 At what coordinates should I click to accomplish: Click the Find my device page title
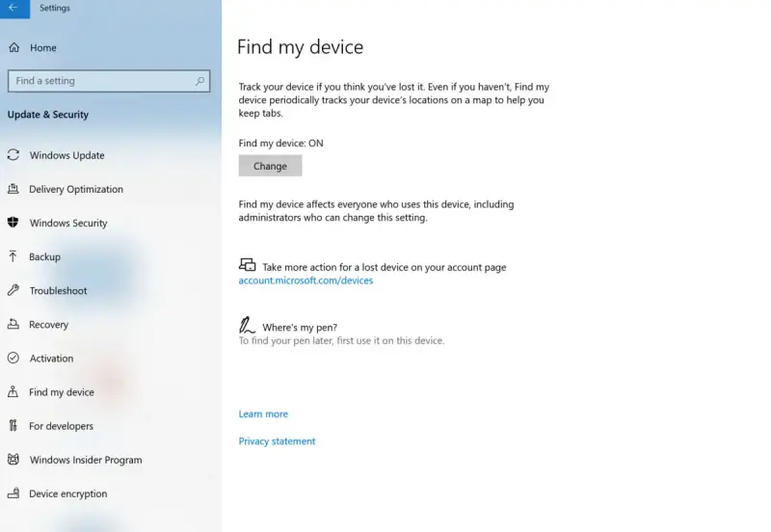[x=301, y=47]
